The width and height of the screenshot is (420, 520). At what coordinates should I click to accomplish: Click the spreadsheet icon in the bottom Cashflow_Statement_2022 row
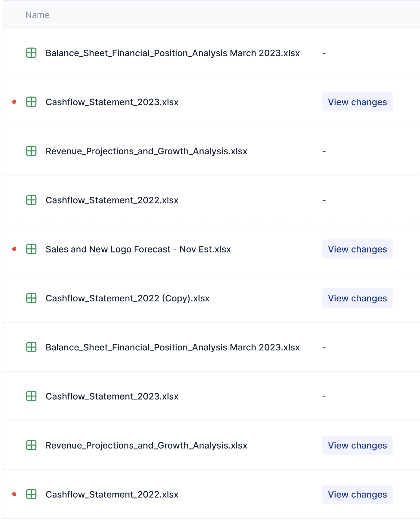[x=31, y=494]
